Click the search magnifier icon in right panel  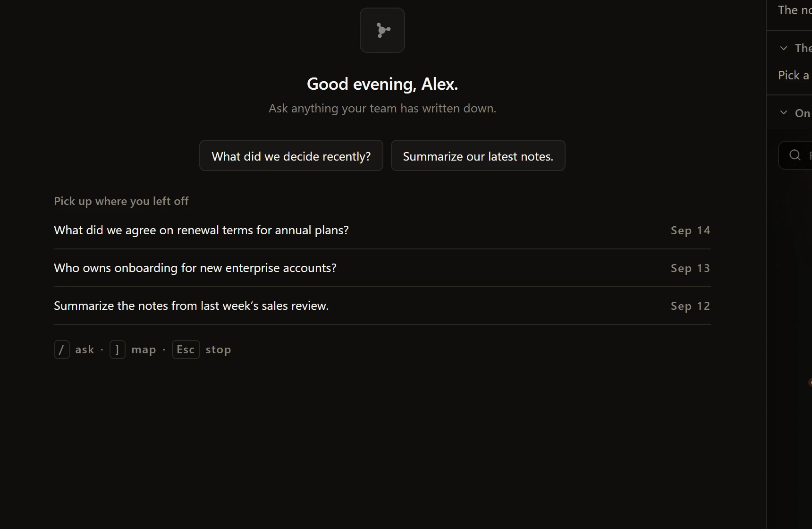click(x=795, y=155)
